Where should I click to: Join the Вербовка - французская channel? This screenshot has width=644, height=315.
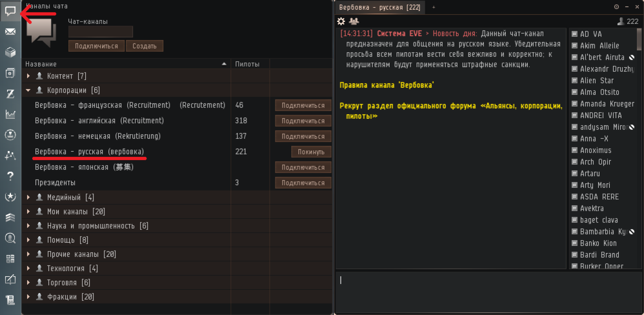click(303, 106)
